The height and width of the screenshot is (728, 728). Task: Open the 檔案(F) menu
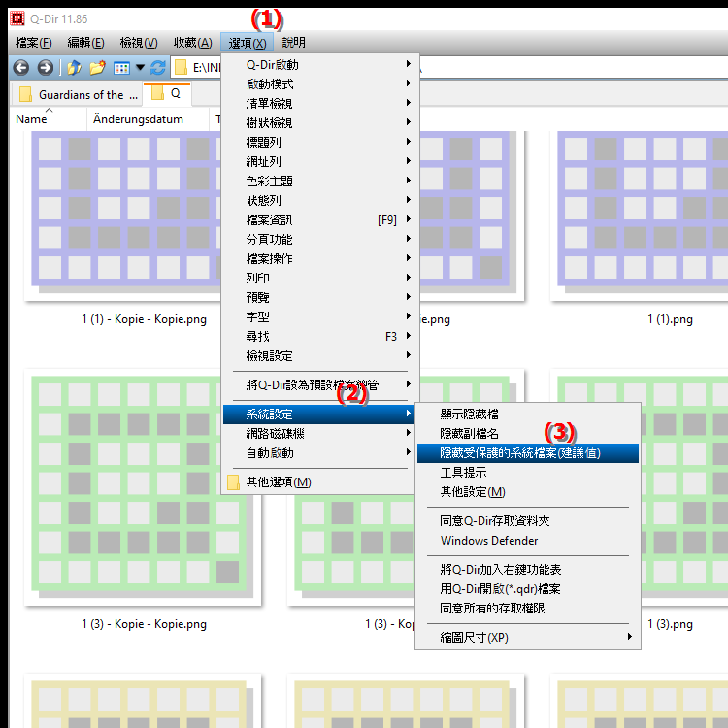click(x=33, y=43)
